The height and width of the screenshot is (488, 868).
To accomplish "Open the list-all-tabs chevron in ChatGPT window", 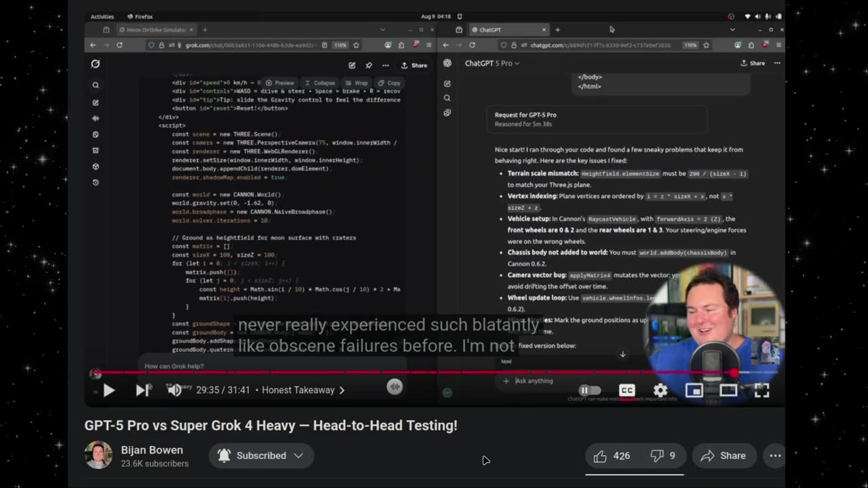I will (x=732, y=30).
